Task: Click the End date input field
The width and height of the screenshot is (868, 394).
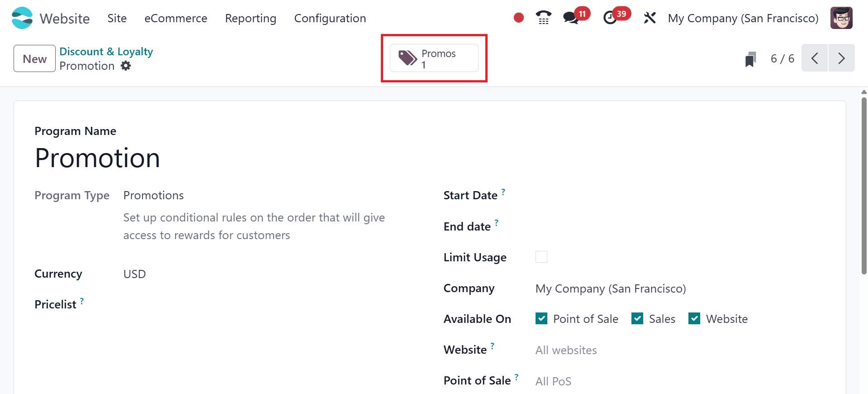Action: click(681, 226)
